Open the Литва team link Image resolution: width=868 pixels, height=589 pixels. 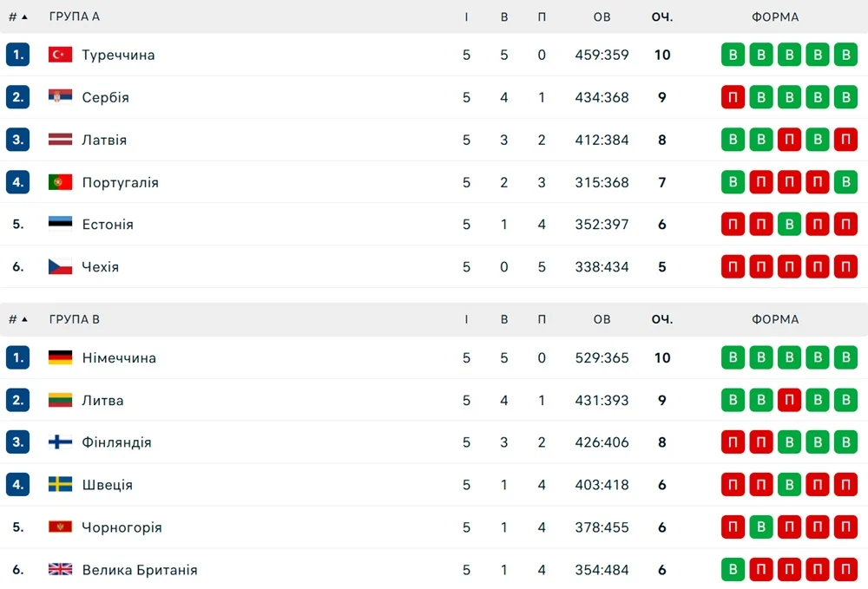tap(102, 400)
